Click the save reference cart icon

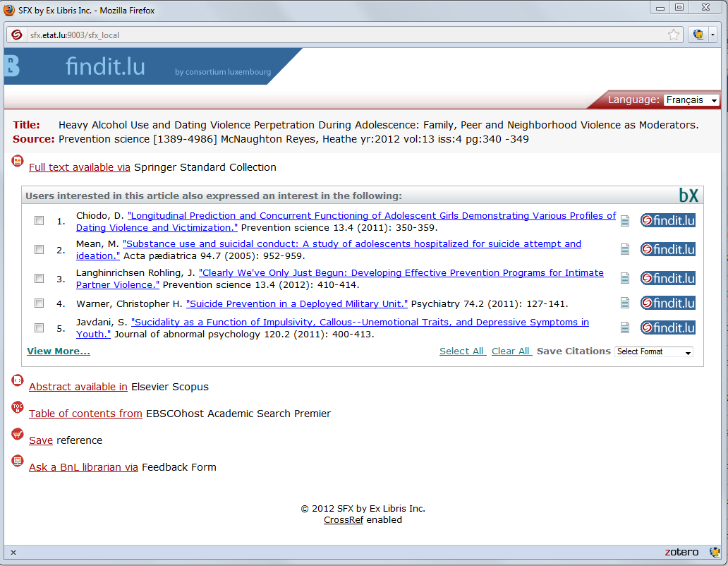[17, 435]
